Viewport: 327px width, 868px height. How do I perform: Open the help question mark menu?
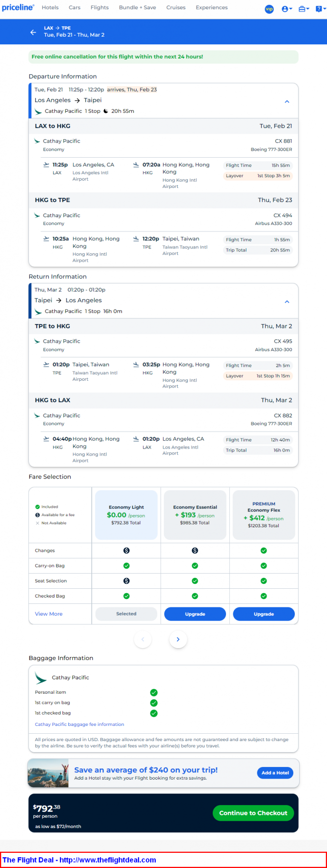point(320,9)
